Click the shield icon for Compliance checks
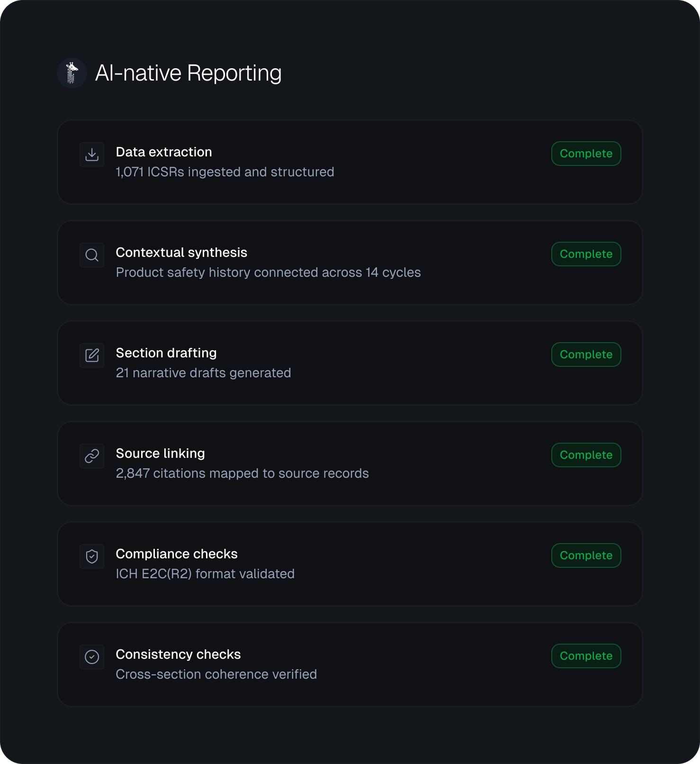This screenshot has width=700, height=764. [x=92, y=556]
